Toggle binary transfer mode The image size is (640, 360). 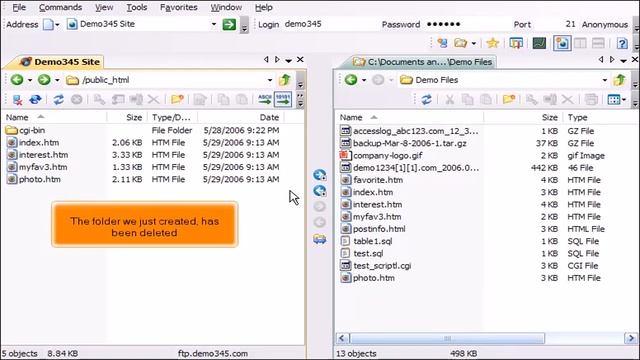click(283, 99)
